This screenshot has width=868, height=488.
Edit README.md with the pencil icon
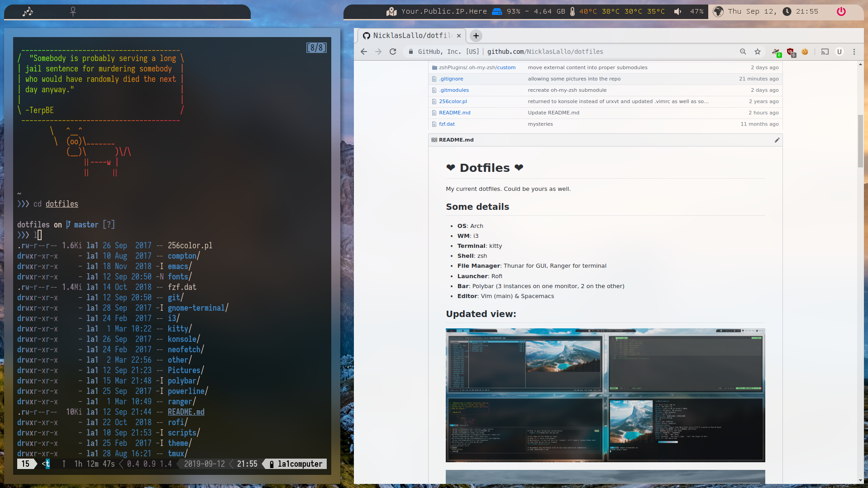pyautogui.click(x=777, y=140)
